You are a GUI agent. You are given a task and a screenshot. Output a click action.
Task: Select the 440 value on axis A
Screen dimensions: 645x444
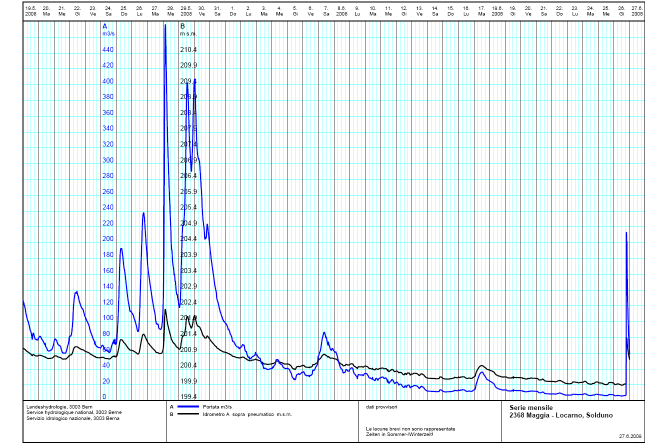(108, 49)
